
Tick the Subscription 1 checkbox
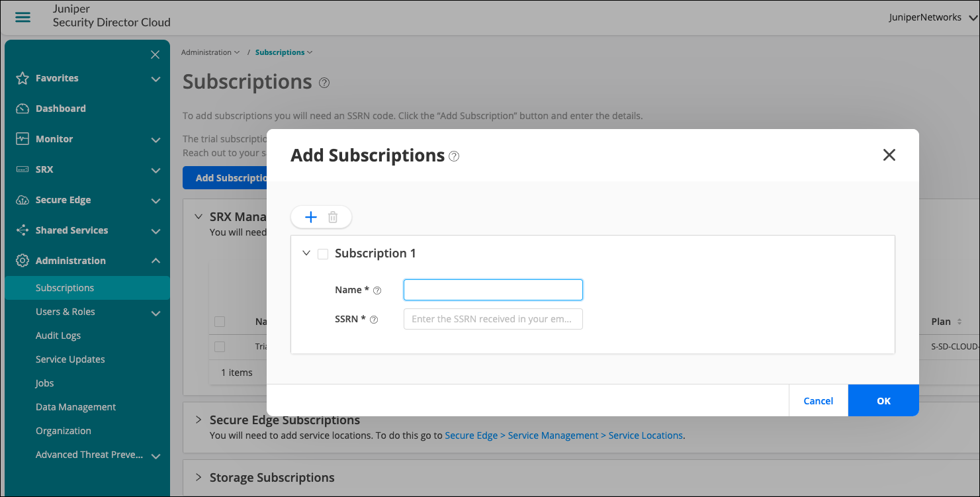point(323,254)
